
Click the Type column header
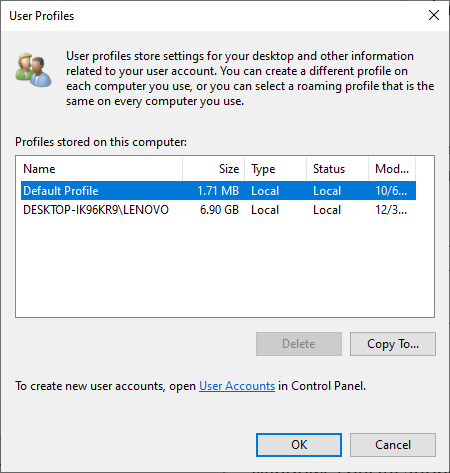(x=275, y=169)
